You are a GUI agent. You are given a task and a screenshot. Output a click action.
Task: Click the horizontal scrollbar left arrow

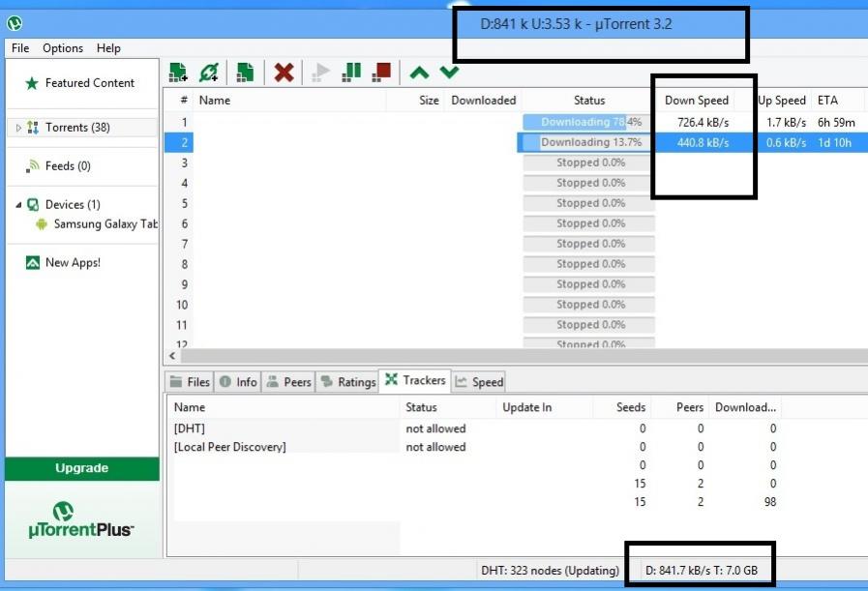(x=172, y=356)
